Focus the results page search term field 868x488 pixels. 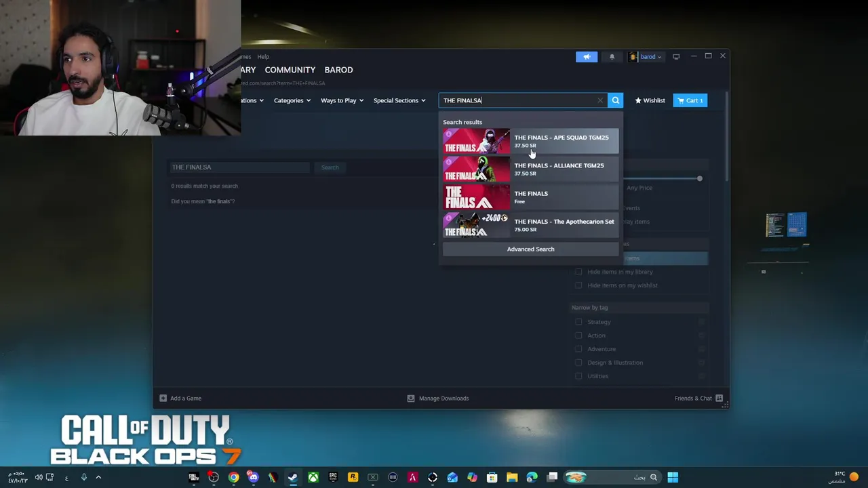click(x=239, y=167)
